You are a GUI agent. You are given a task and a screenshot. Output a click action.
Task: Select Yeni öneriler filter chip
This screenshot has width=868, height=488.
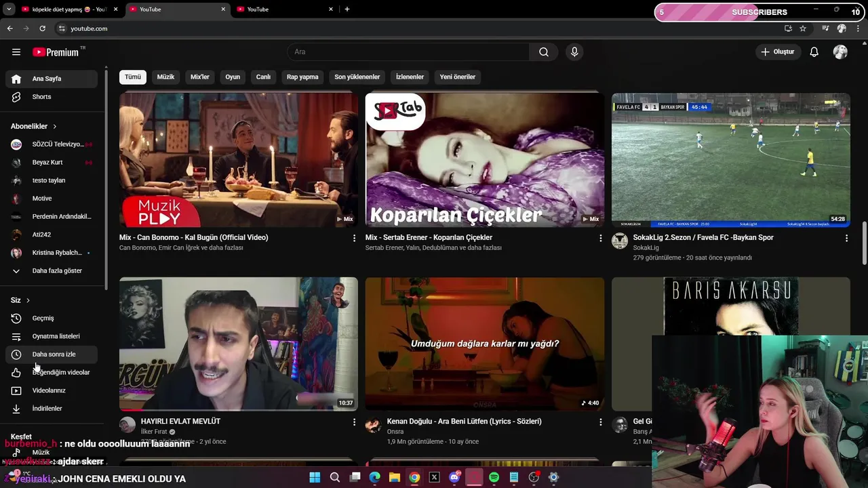pyautogui.click(x=457, y=77)
